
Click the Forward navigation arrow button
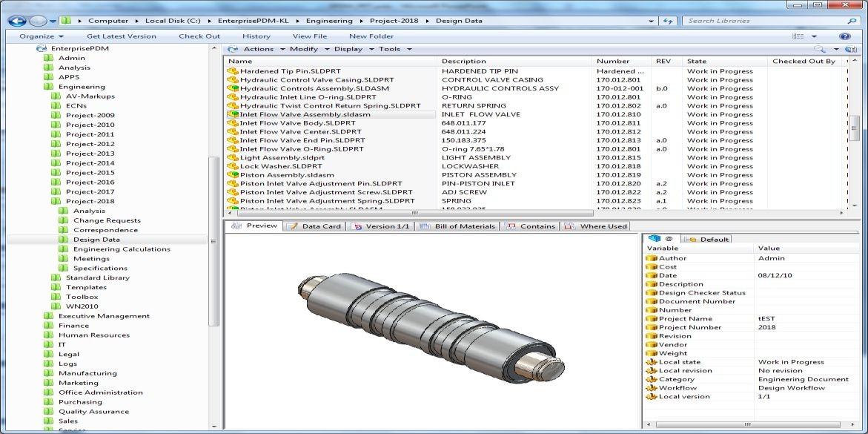coord(38,21)
